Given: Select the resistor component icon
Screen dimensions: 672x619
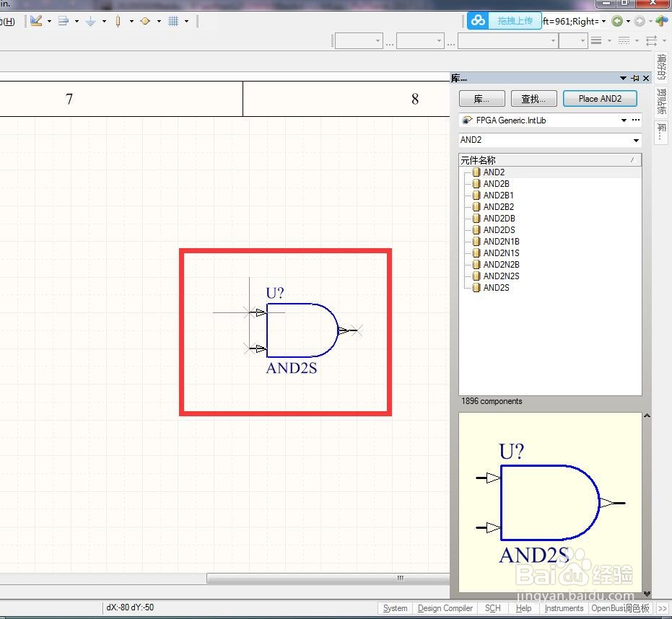Looking at the screenshot, I should (118, 21).
